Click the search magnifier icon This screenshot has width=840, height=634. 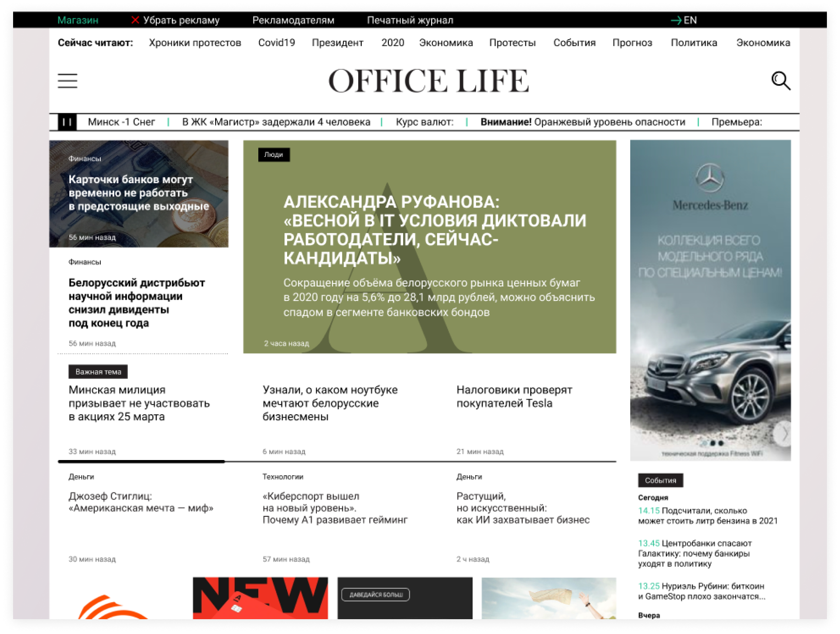click(x=780, y=81)
